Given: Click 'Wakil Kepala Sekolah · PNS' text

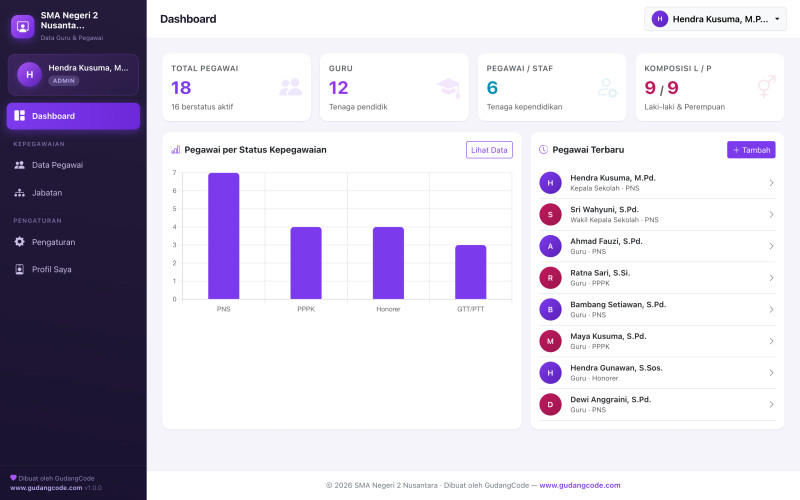Looking at the screenshot, I should (614, 220).
